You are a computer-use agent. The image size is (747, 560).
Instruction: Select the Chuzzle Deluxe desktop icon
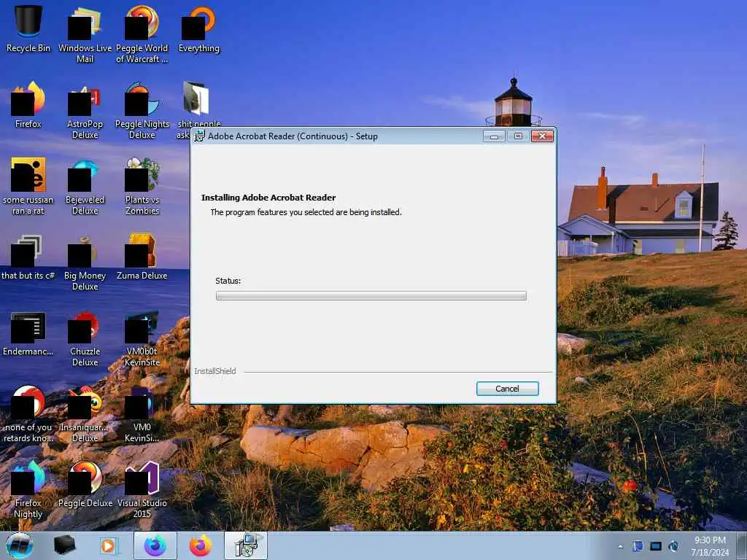pos(85,338)
